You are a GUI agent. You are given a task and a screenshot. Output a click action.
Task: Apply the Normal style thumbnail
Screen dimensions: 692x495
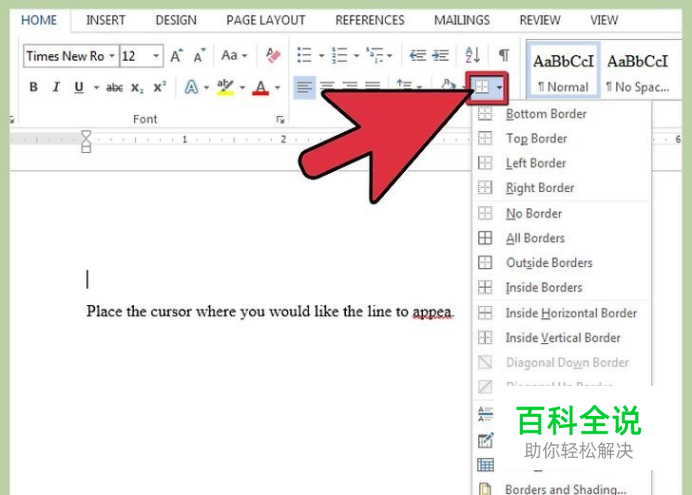point(564,70)
